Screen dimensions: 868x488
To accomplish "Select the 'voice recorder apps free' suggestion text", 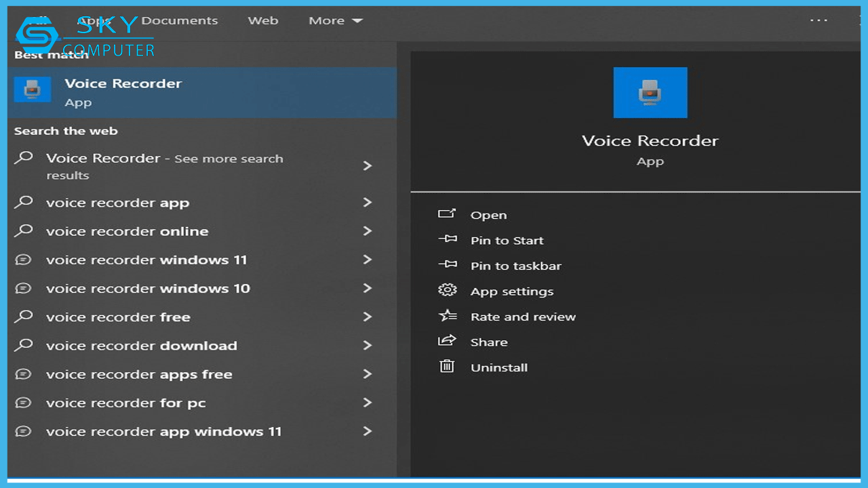I will (x=139, y=374).
